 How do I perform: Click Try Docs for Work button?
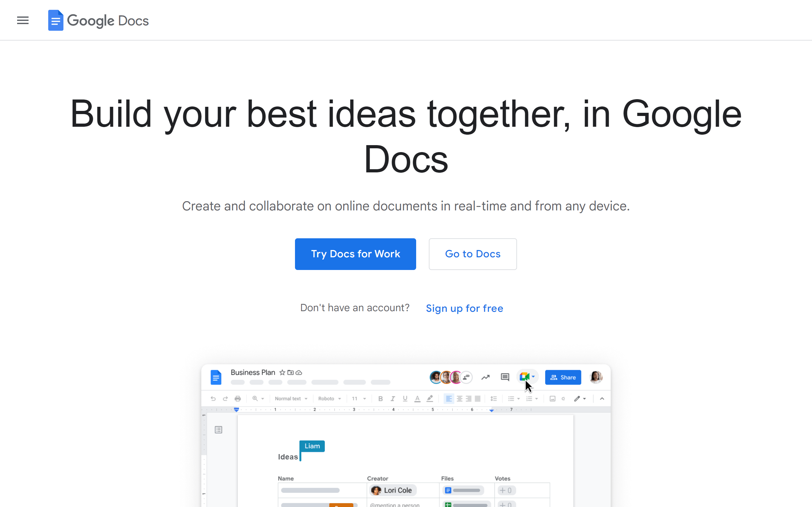click(356, 254)
